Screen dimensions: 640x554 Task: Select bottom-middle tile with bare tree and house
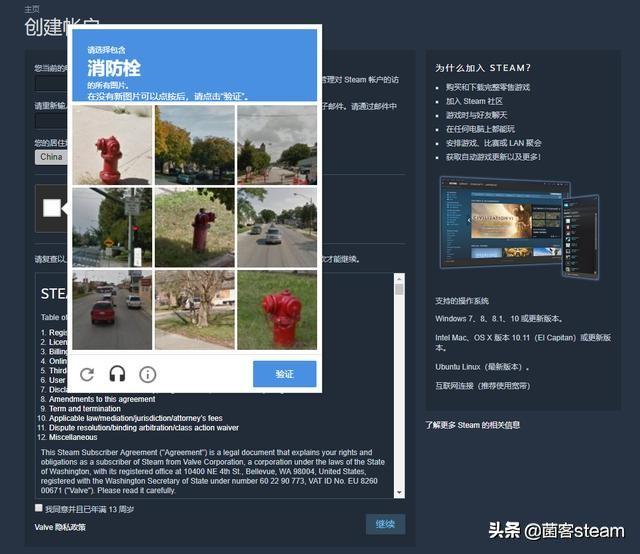tap(194, 309)
